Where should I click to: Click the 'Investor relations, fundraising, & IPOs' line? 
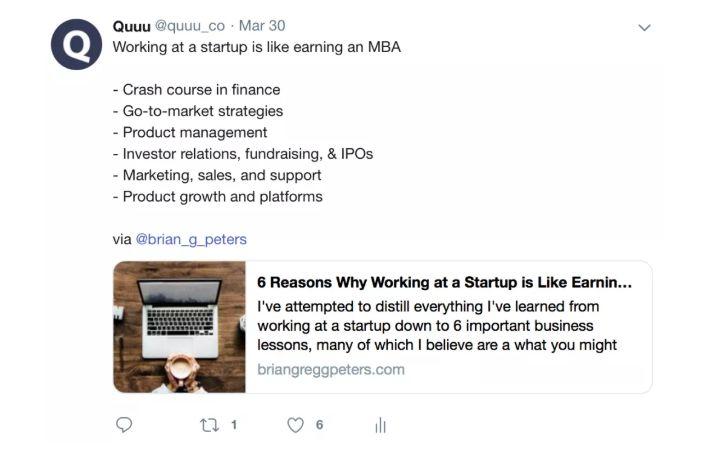coord(243,154)
